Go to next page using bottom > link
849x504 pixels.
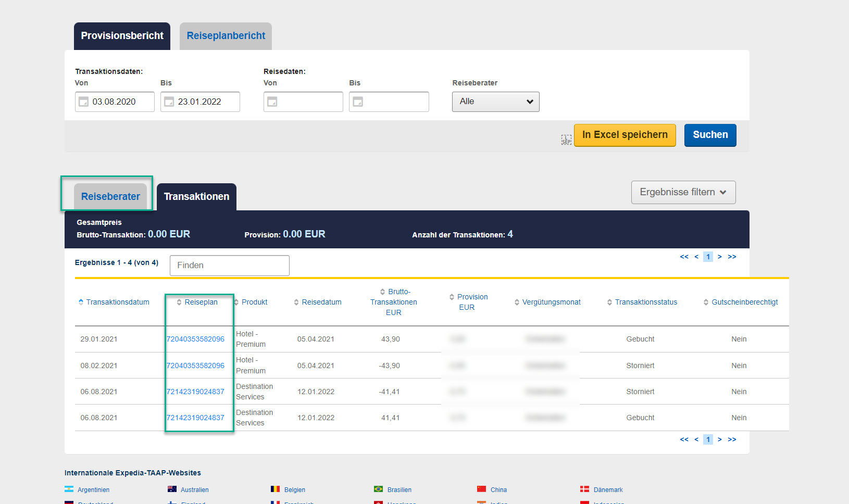pos(720,439)
